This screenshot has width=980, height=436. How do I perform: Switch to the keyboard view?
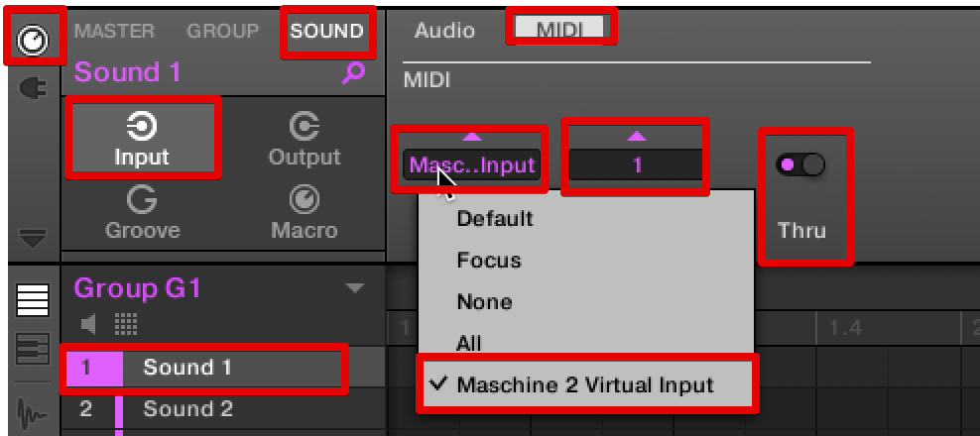tap(33, 349)
